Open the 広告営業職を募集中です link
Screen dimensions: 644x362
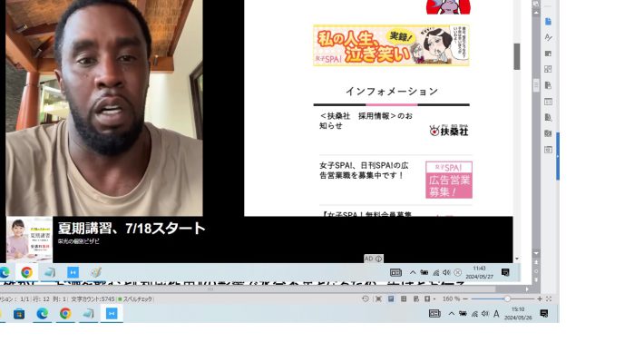364,170
